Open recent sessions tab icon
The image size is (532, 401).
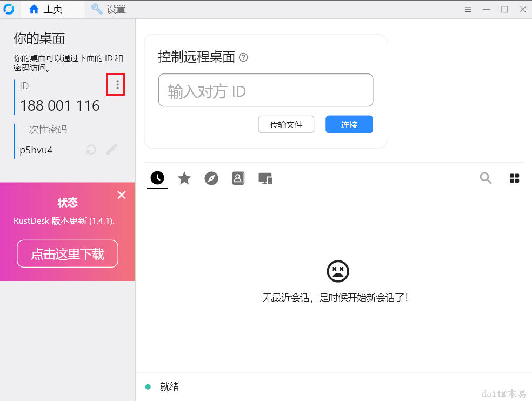[157, 178]
